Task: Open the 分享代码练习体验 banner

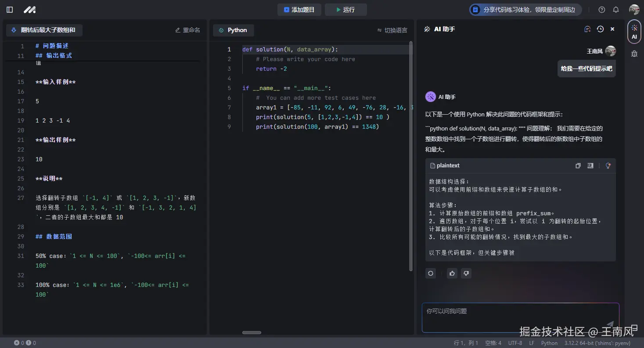Action: coord(525,10)
